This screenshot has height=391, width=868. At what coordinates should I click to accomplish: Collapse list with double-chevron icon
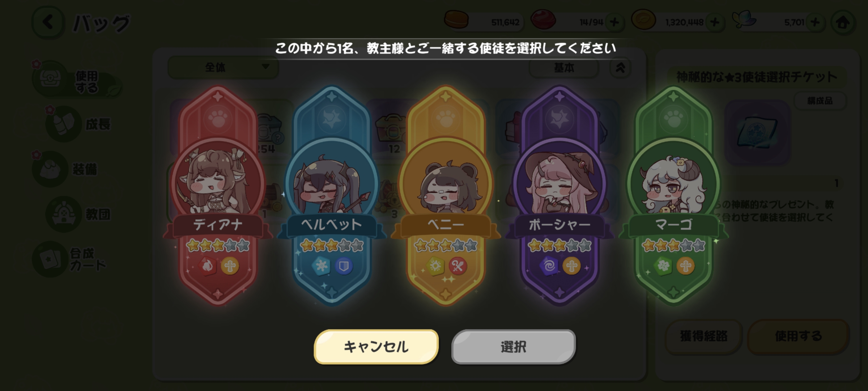coord(621,68)
